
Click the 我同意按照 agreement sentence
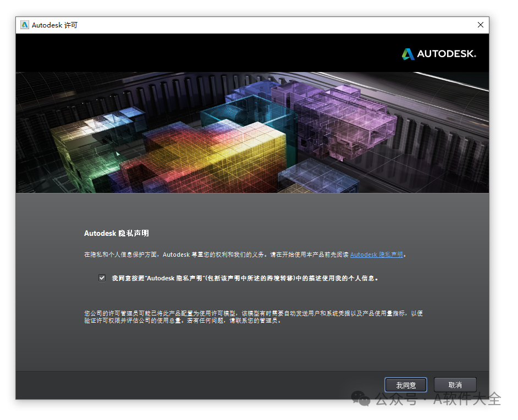tap(245, 278)
